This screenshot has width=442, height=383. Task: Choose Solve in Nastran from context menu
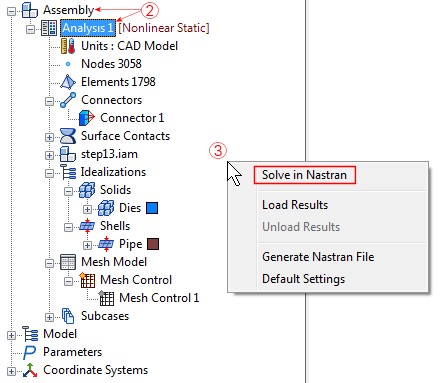(304, 175)
